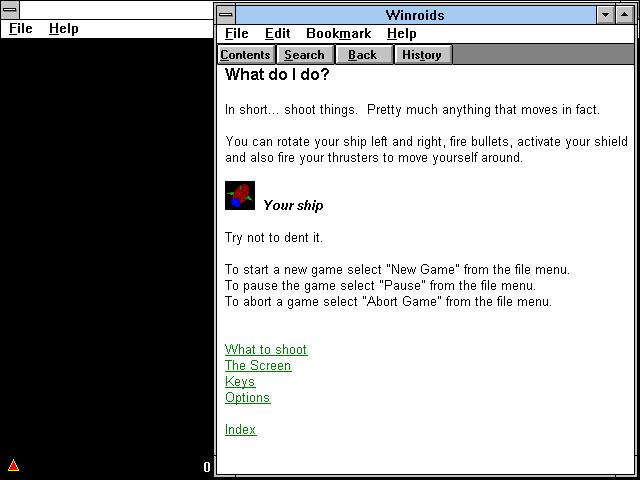Minimize the Winroids help window
640x480 pixels.
606,15
